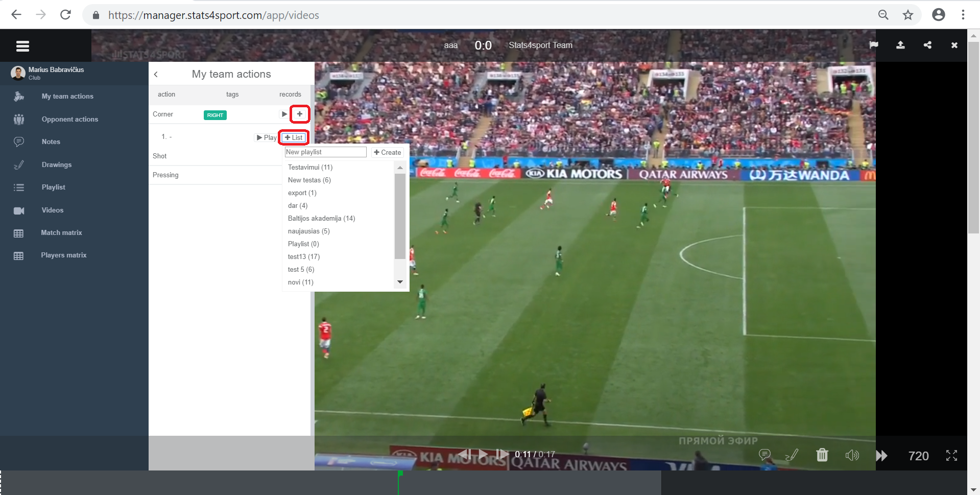Viewport: 980px width, 495px height.
Task: Open My team actions in sidebar
Action: point(67,96)
